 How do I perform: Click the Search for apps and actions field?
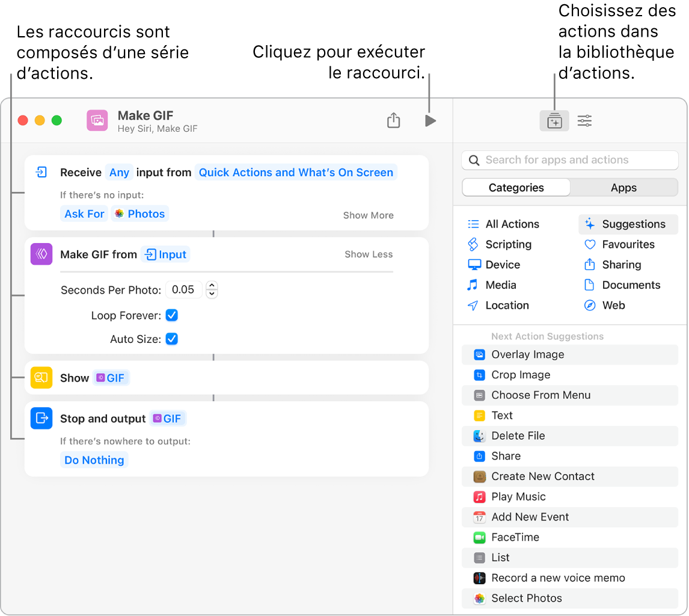(569, 160)
